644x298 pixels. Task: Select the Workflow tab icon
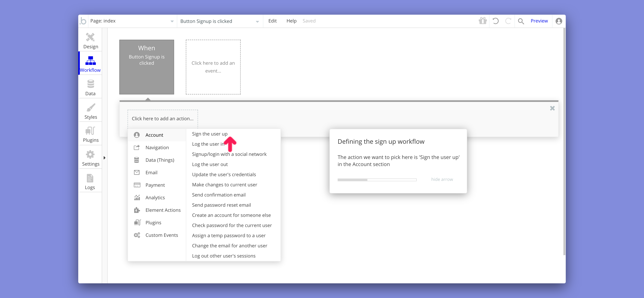(91, 60)
